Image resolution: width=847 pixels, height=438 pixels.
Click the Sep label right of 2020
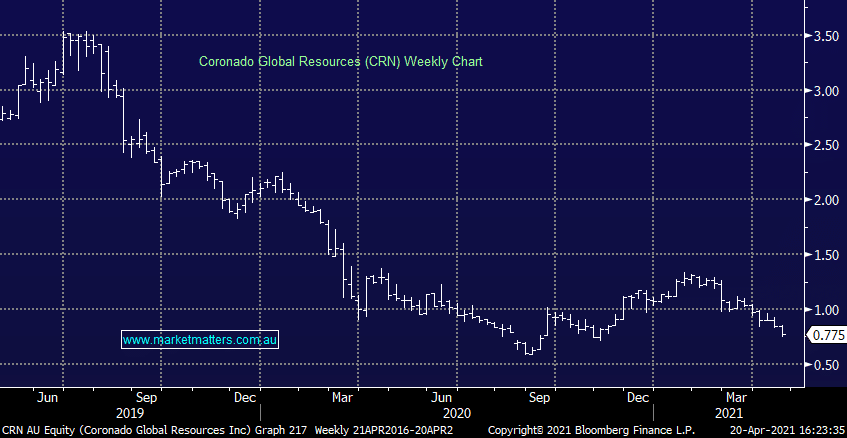540,396
